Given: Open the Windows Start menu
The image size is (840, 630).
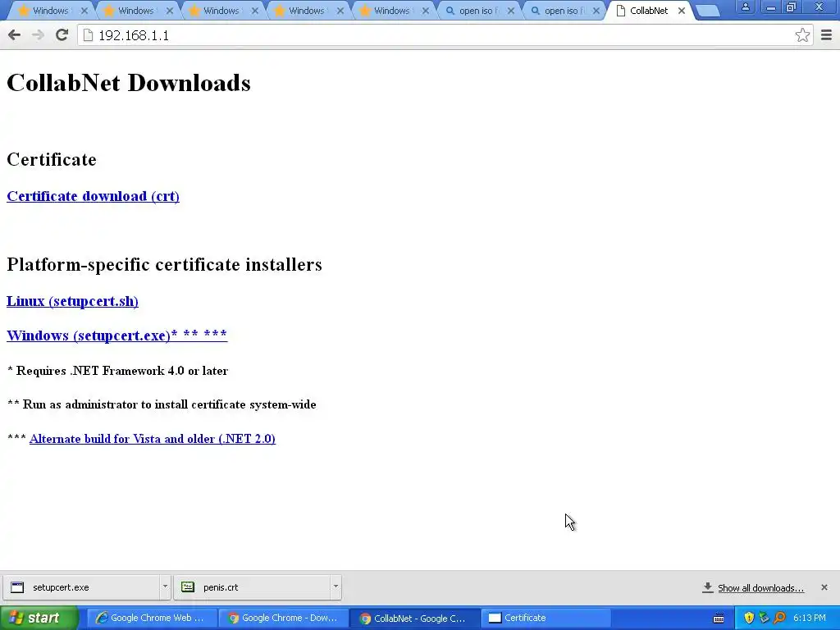Looking at the screenshot, I should (39, 619).
